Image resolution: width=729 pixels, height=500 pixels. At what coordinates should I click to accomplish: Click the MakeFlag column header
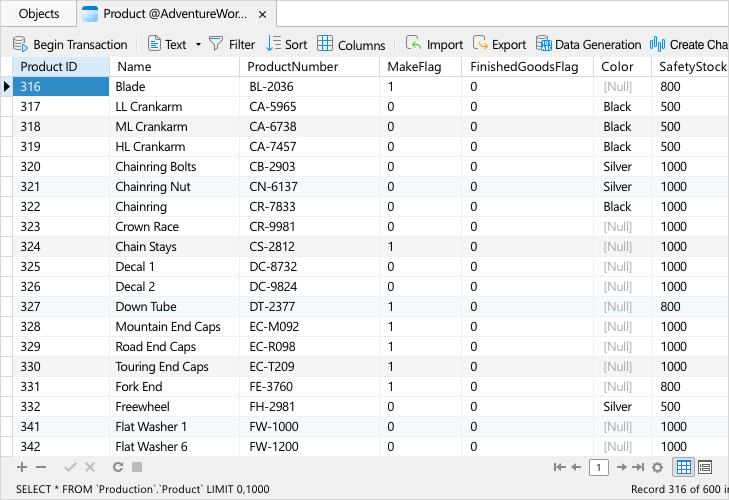tap(421, 67)
